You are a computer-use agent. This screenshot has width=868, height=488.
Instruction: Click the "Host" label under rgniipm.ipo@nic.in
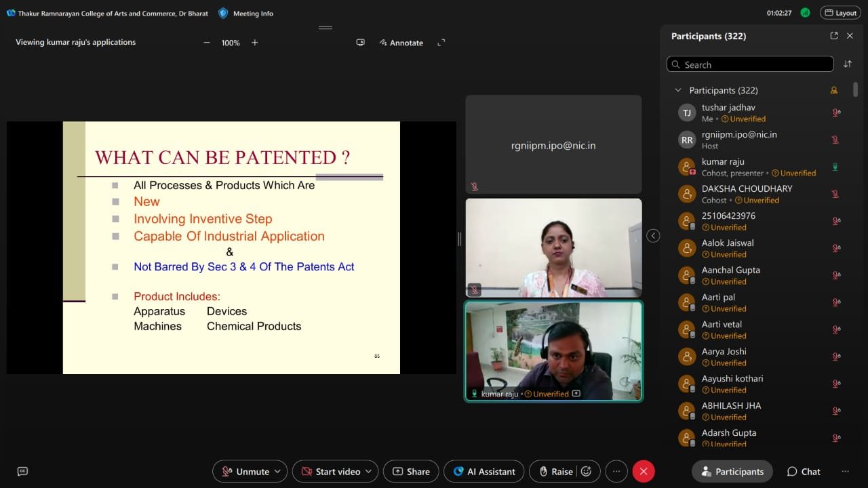(x=710, y=146)
